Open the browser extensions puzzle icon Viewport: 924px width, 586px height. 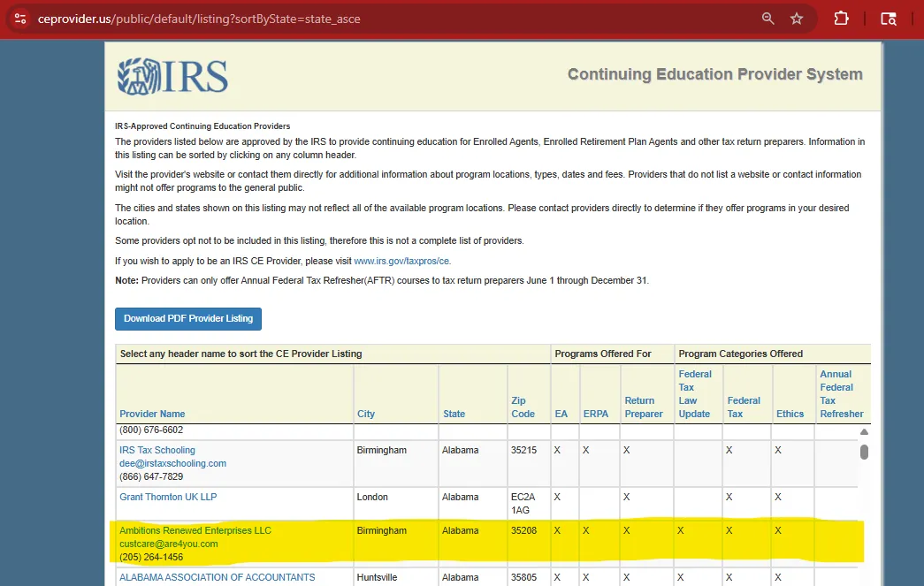tap(841, 19)
